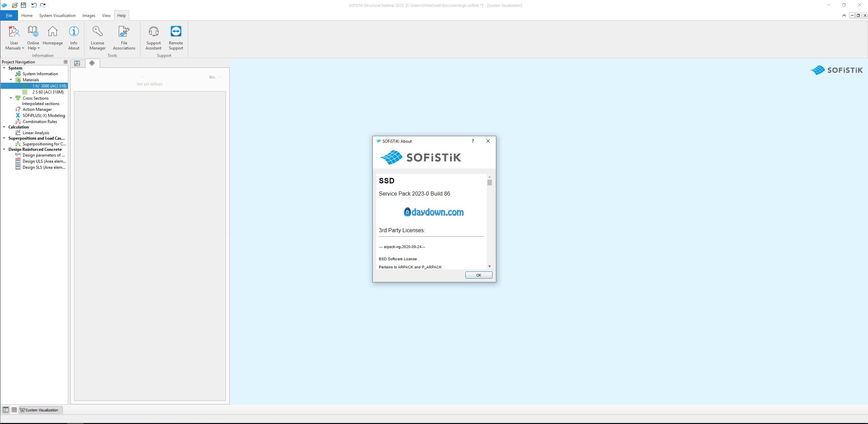This screenshot has height=424, width=868.
Task: Open File Associations tool
Action: (x=124, y=38)
